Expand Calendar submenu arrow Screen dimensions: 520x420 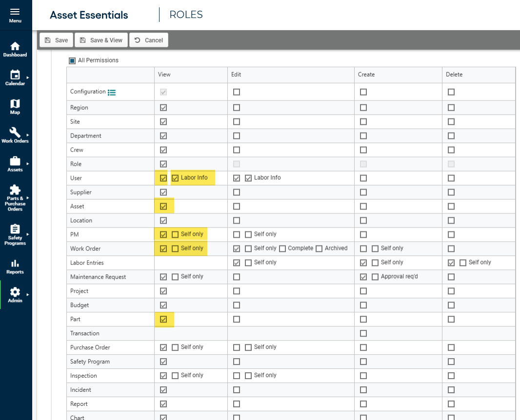pos(28,77)
